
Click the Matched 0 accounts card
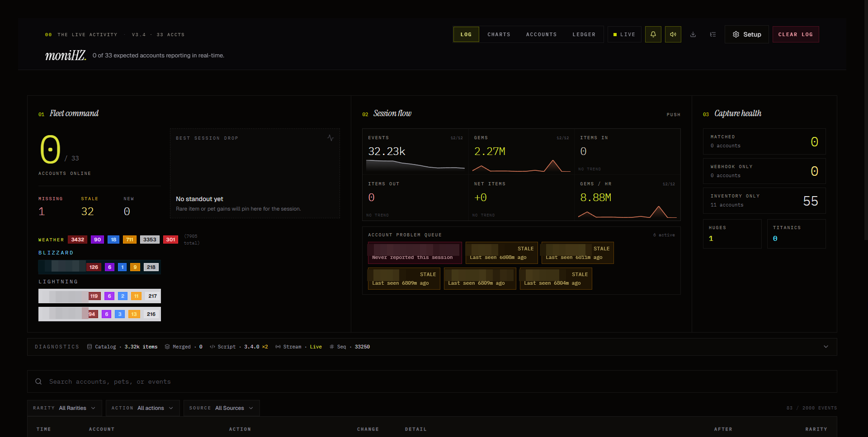[x=764, y=141]
